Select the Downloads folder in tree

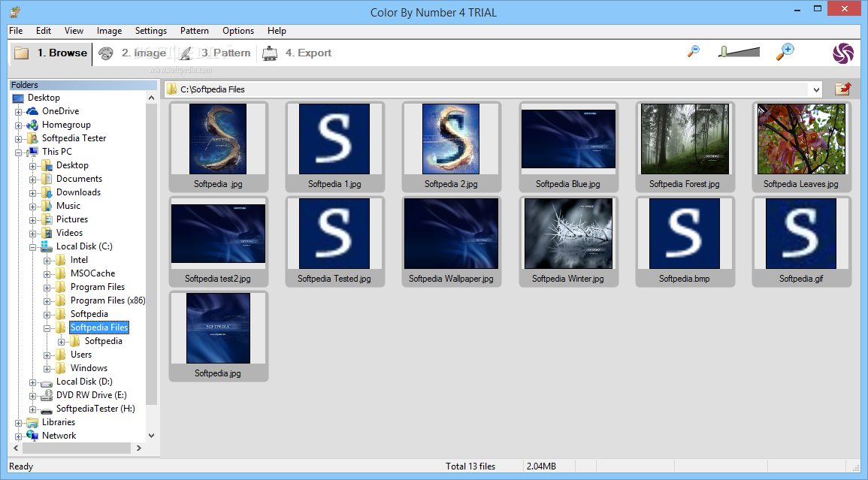pyautogui.click(x=79, y=192)
